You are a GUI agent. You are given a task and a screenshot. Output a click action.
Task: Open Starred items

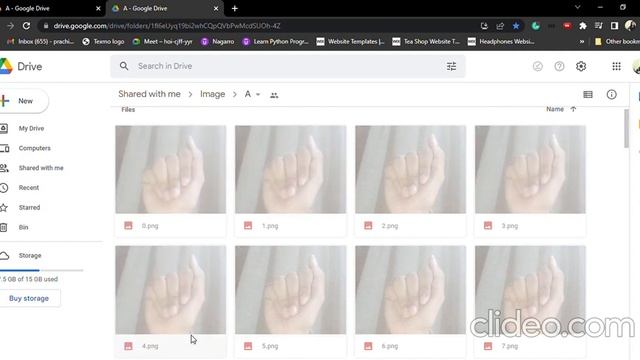pos(29,207)
